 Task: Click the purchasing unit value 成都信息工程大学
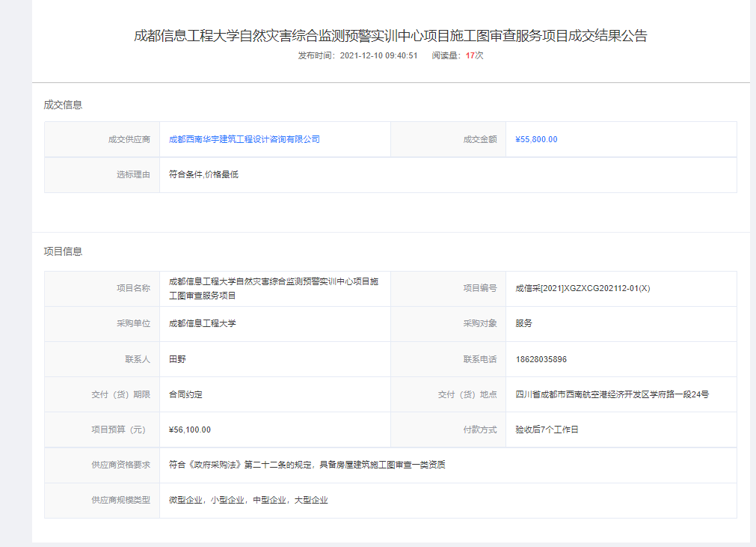click(x=203, y=324)
